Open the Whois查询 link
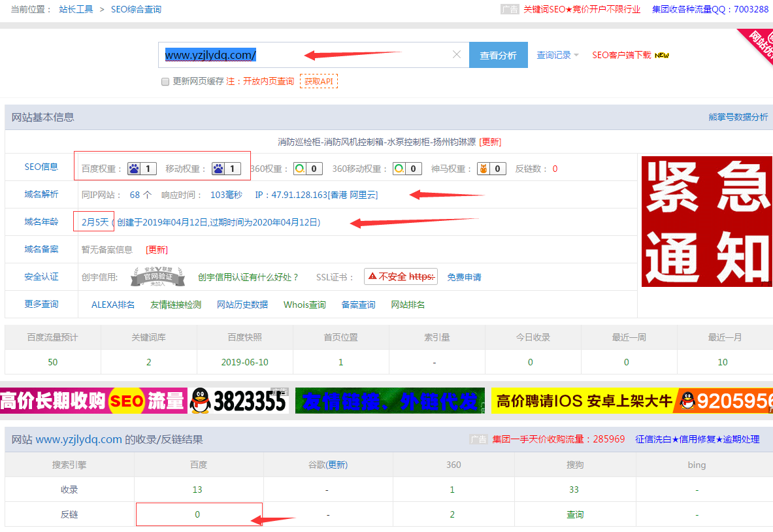This screenshot has width=773, height=532. [304, 305]
